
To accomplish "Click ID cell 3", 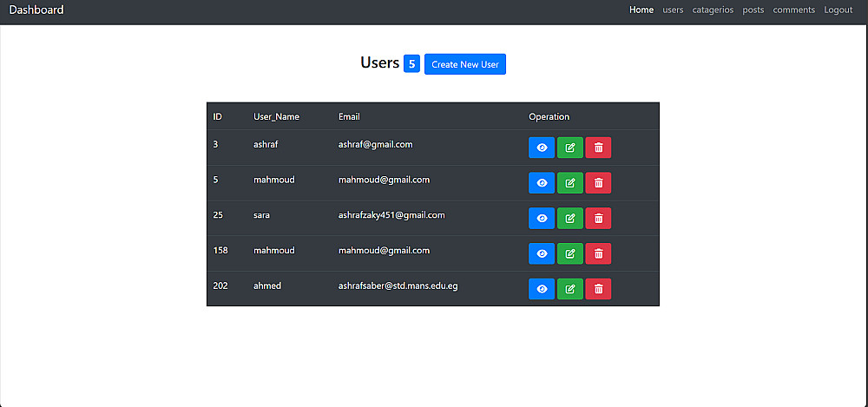I will coord(216,145).
